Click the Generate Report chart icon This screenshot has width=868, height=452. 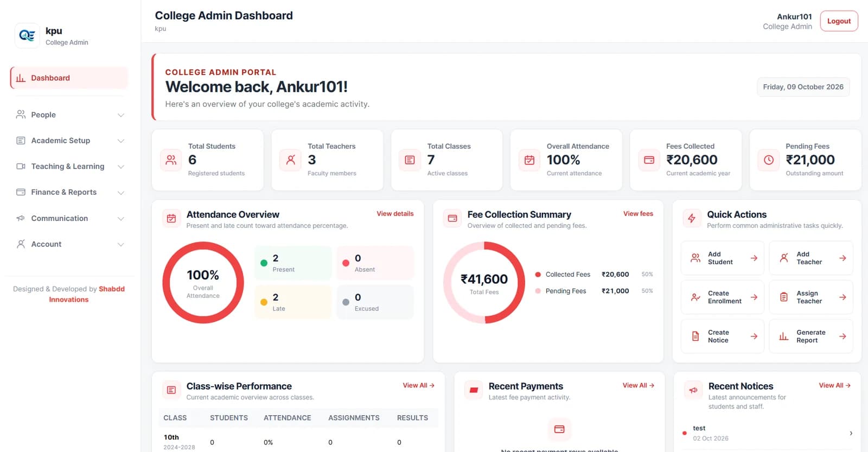[784, 336]
